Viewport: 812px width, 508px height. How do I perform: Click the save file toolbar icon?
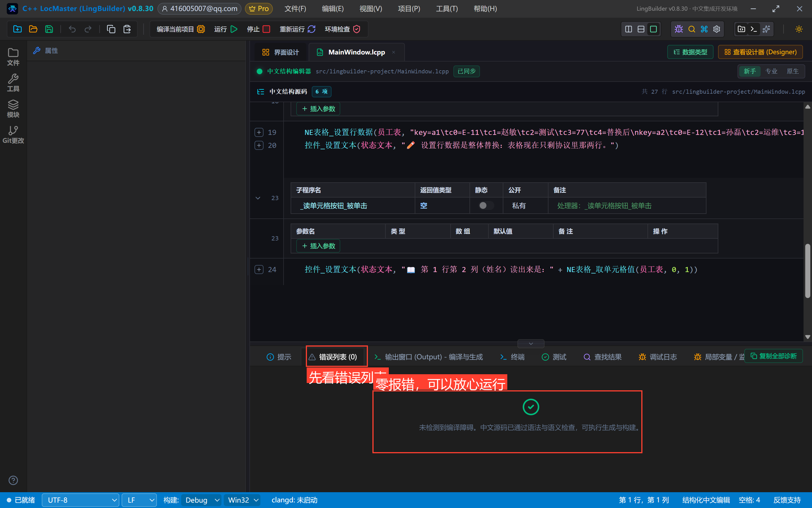pyautogui.click(x=49, y=29)
